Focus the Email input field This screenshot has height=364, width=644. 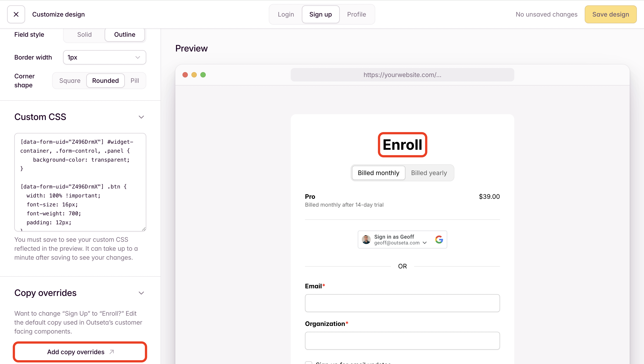point(402,303)
